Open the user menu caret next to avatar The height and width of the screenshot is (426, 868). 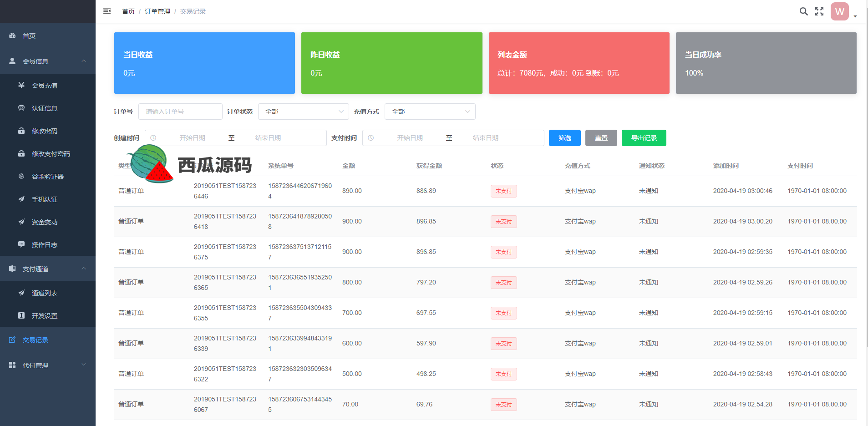click(855, 16)
